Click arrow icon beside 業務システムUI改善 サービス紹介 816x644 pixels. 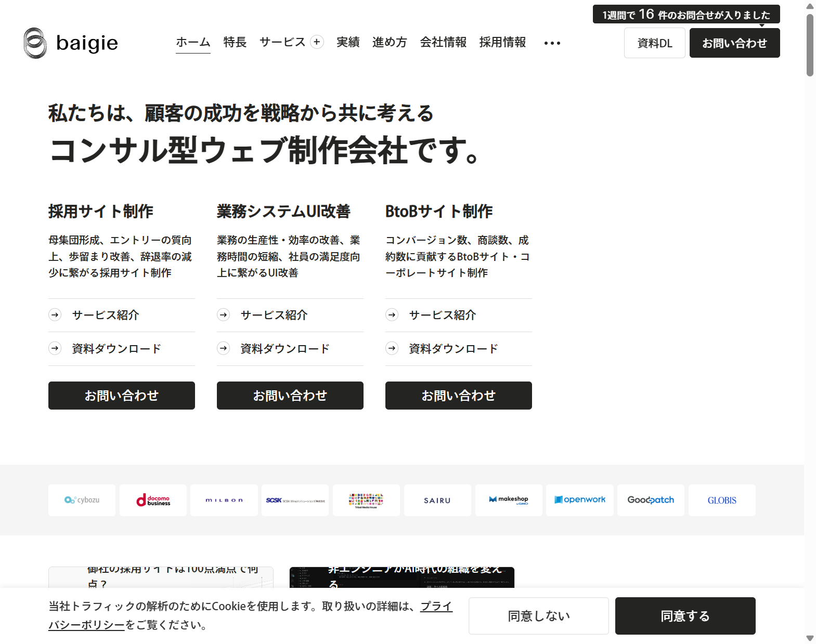pos(224,315)
